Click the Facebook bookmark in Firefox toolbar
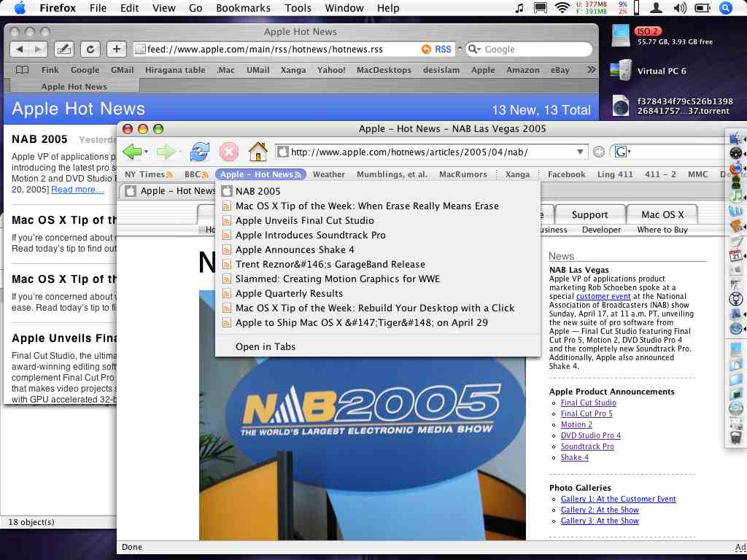The height and width of the screenshot is (560, 747). (566, 174)
